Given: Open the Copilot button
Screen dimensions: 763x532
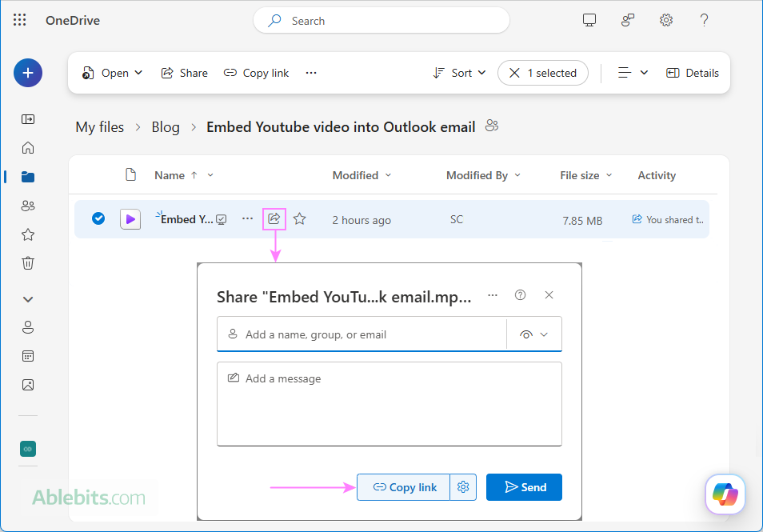Looking at the screenshot, I should point(725,494).
